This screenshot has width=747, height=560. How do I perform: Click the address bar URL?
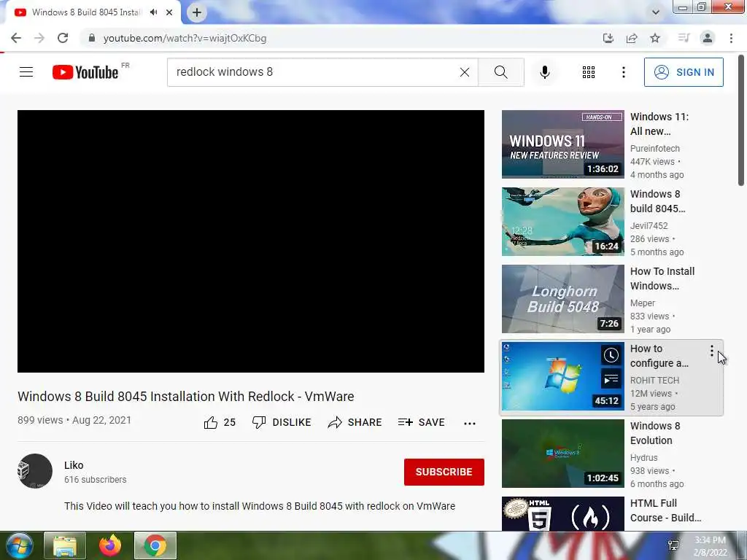pos(185,38)
